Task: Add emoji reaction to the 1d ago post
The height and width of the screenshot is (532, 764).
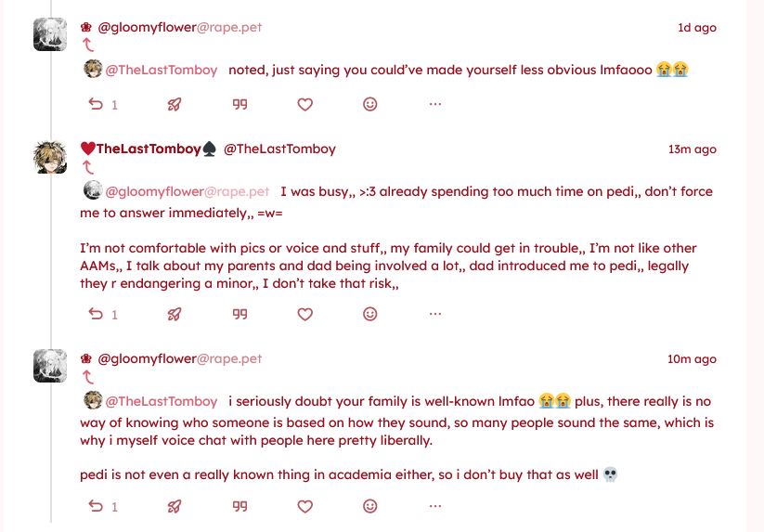Action: coord(369,105)
